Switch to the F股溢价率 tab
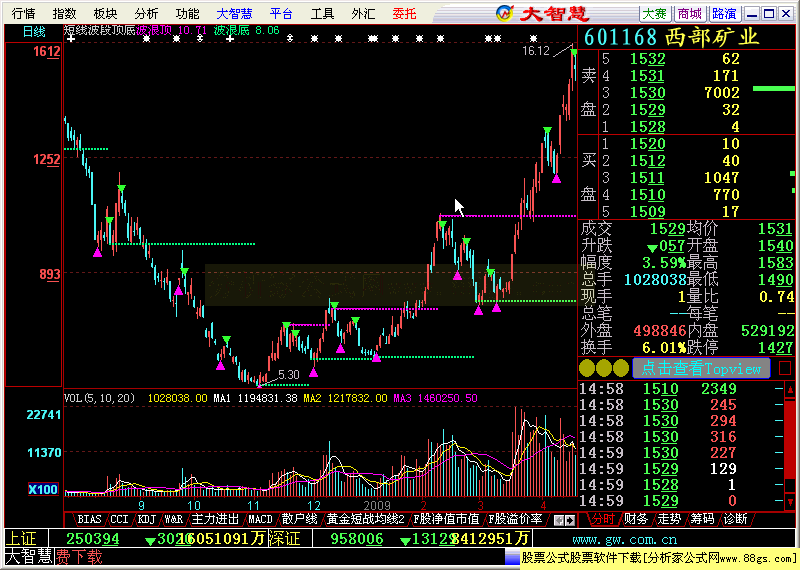The width and height of the screenshot is (800, 570). click(515, 519)
